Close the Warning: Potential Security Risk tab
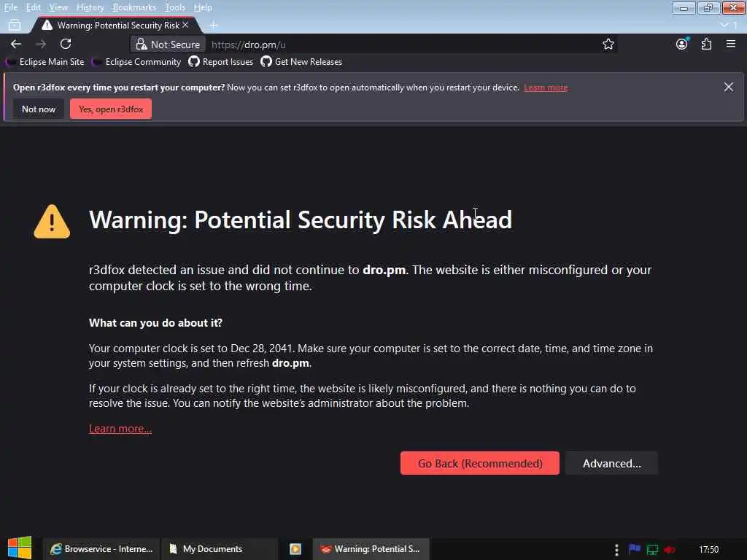 tap(185, 25)
